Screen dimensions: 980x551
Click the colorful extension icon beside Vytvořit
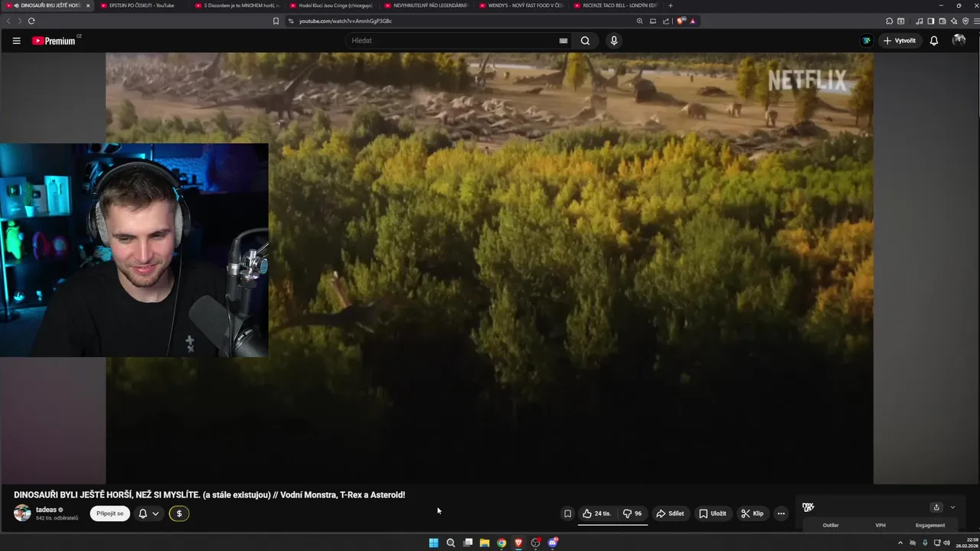coord(866,41)
